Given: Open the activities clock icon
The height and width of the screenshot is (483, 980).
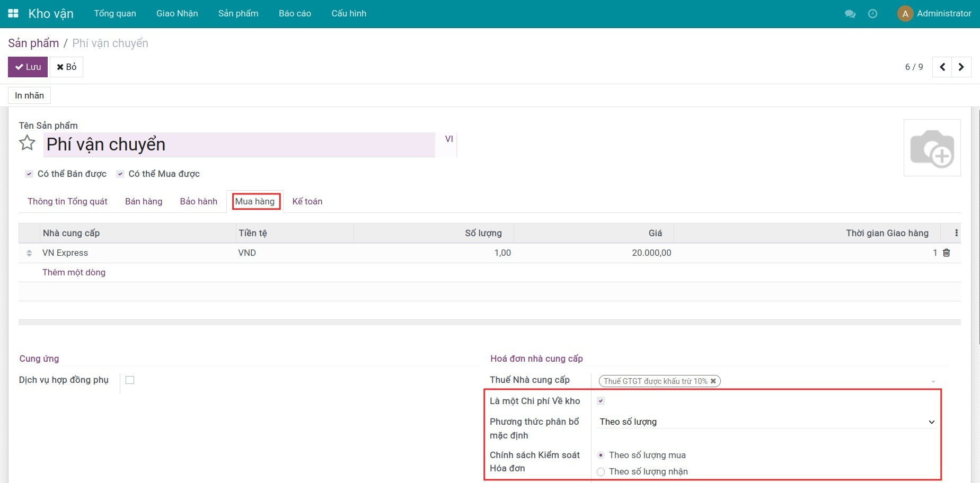Looking at the screenshot, I should point(872,14).
